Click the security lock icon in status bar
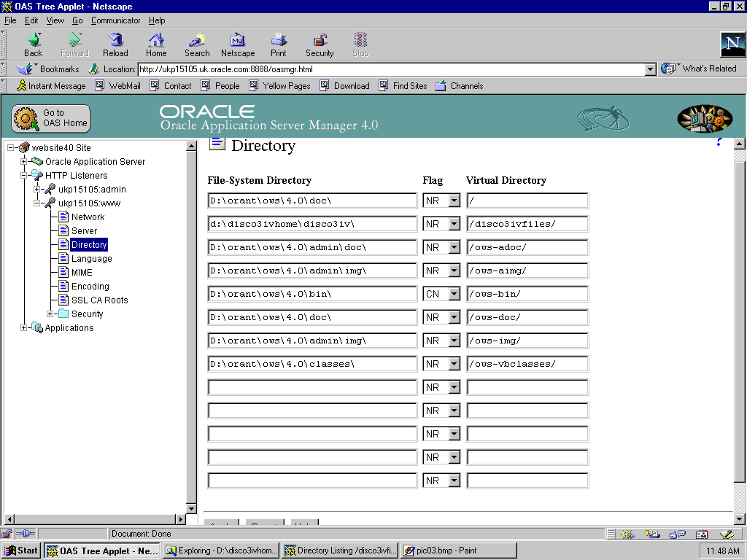 coord(7,534)
